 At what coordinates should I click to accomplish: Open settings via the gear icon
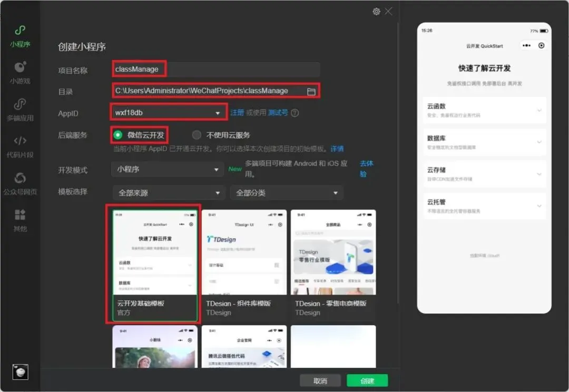376,12
